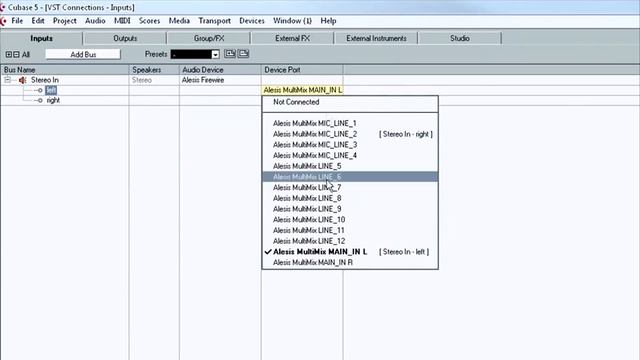Switch to the External Instruments tab
This screenshot has width=640, height=360.
point(376,38)
